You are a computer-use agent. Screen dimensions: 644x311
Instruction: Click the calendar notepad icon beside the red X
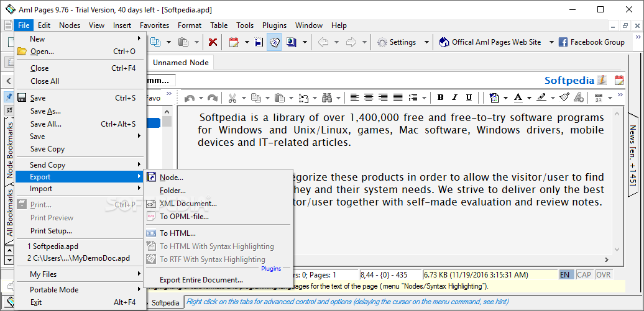click(234, 42)
